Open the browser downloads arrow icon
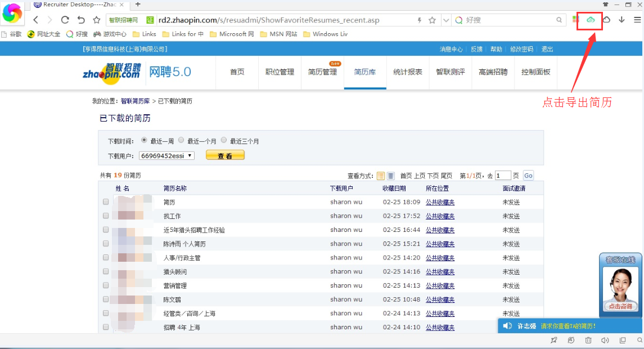Screen dimensions: 644x349 coord(622,20)
